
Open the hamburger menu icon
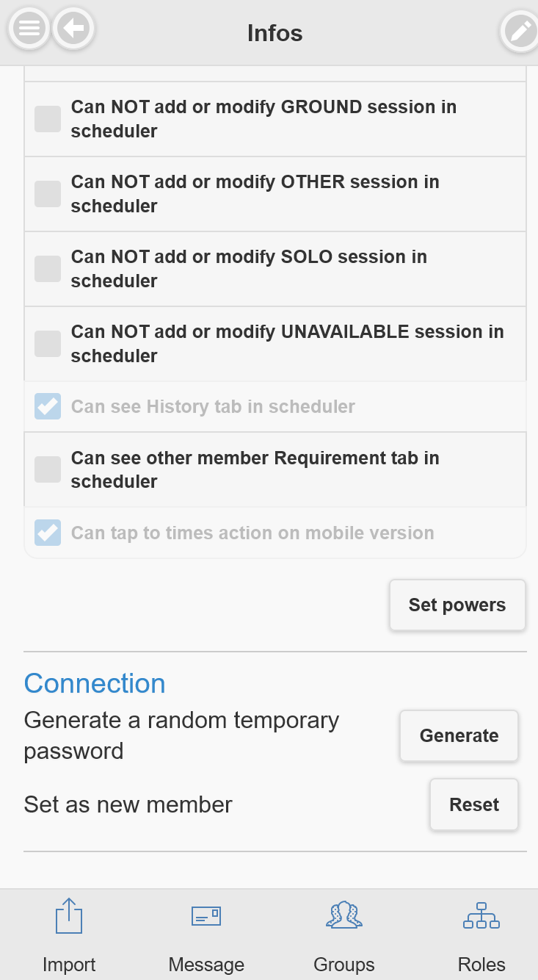click(x=29, y=29)
